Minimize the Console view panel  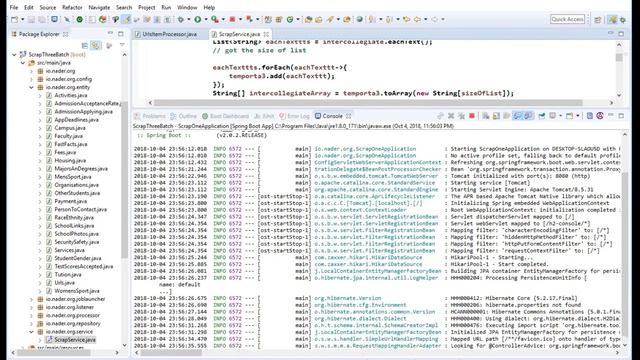610,116
